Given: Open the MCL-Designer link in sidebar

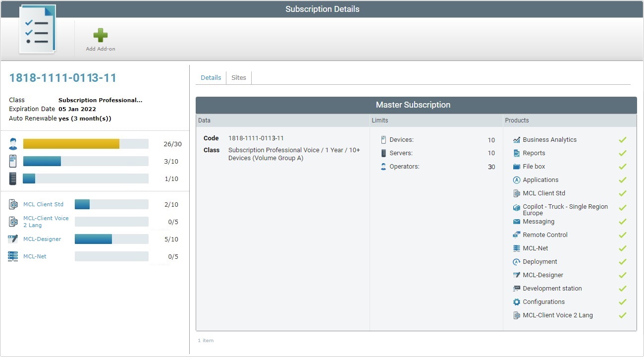Looking at the screenshot, I should tap(42, 239).
